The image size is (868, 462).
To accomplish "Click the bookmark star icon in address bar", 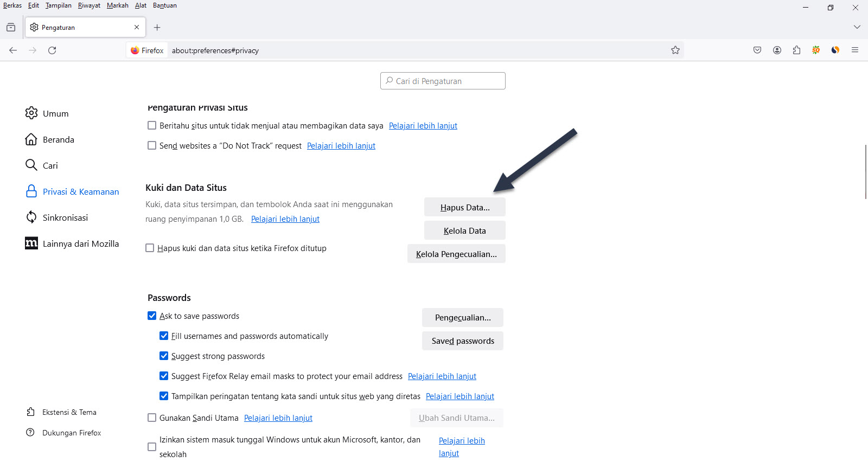I will [x=675, y=50].
